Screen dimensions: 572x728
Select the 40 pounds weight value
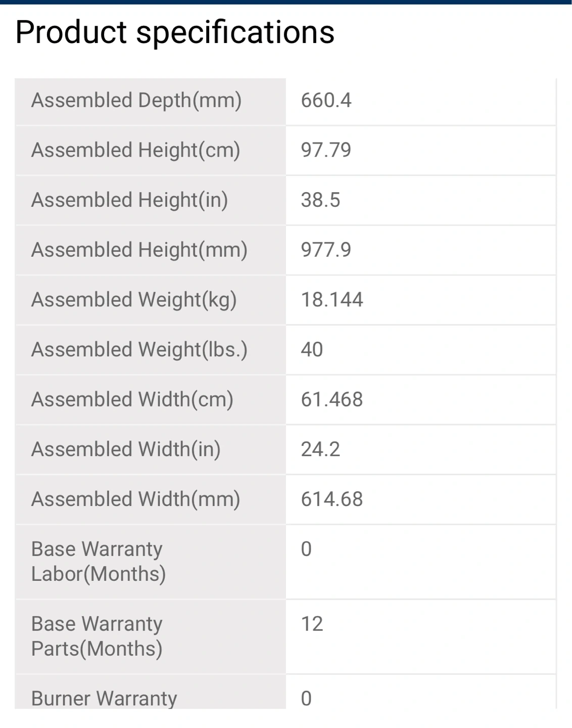[x=312, y=349]
